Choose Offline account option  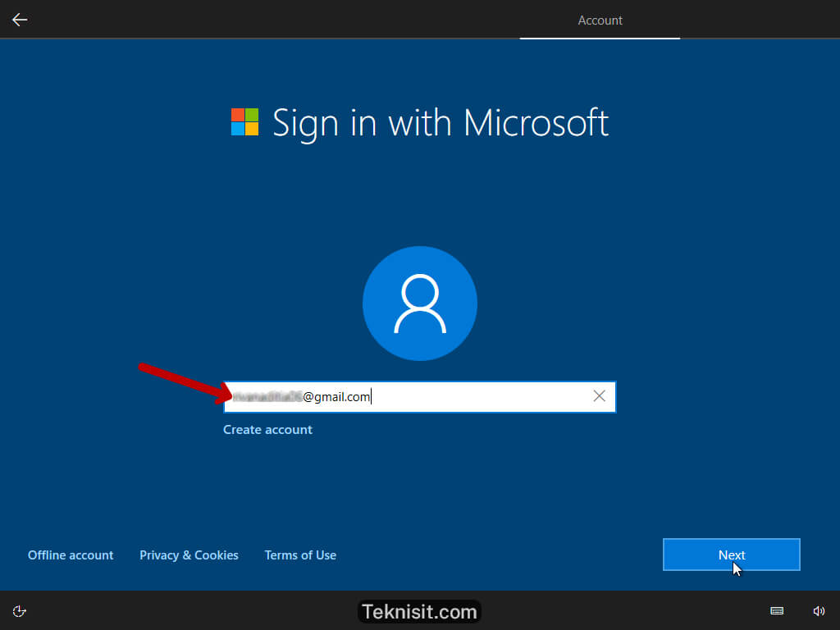pyautogui.click(x=71, y=555)
